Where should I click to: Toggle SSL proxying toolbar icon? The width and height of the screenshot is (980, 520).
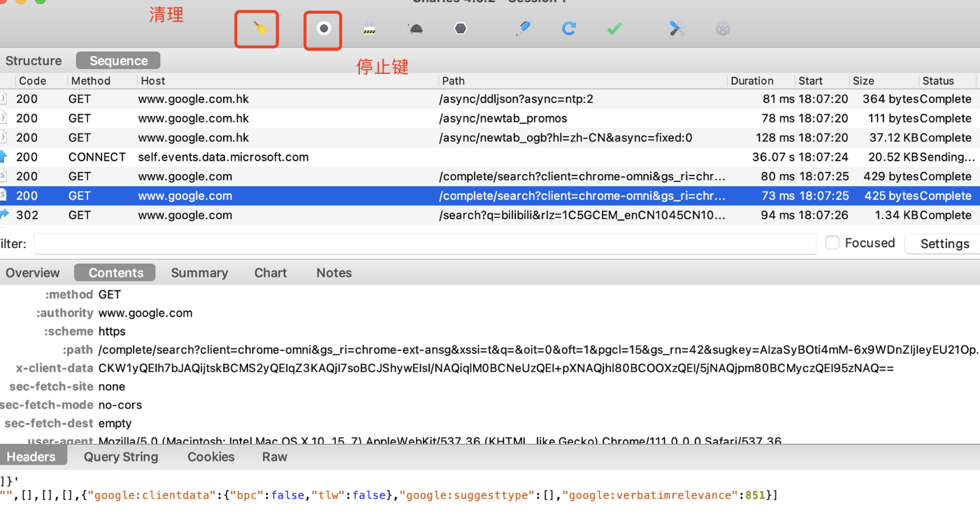pyautogui.click(x=370, y=29)
